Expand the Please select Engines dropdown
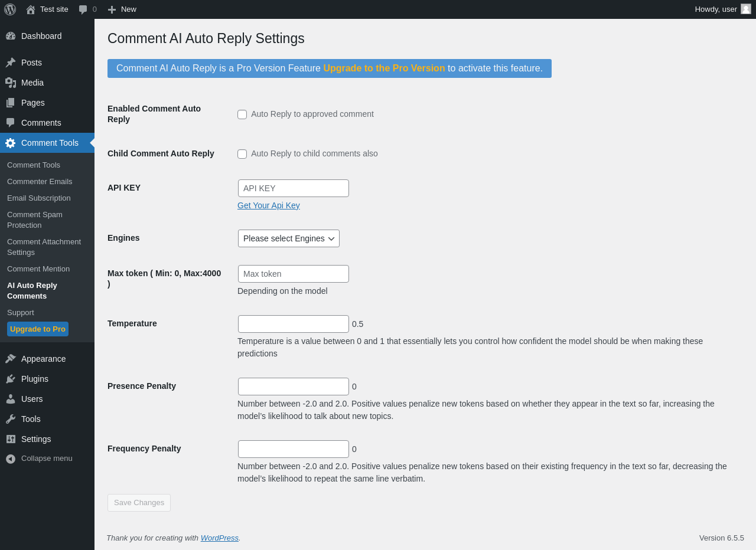This screenshot has width=756, height=550. [289, 238]
